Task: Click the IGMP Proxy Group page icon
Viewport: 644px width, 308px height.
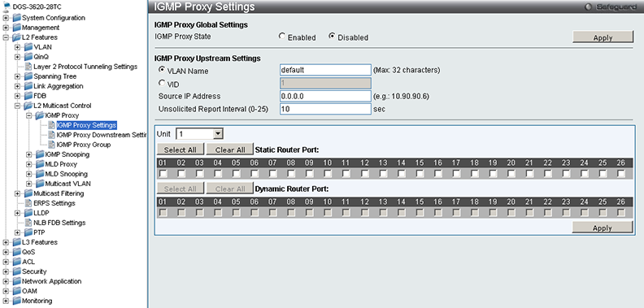Action: 51,145
